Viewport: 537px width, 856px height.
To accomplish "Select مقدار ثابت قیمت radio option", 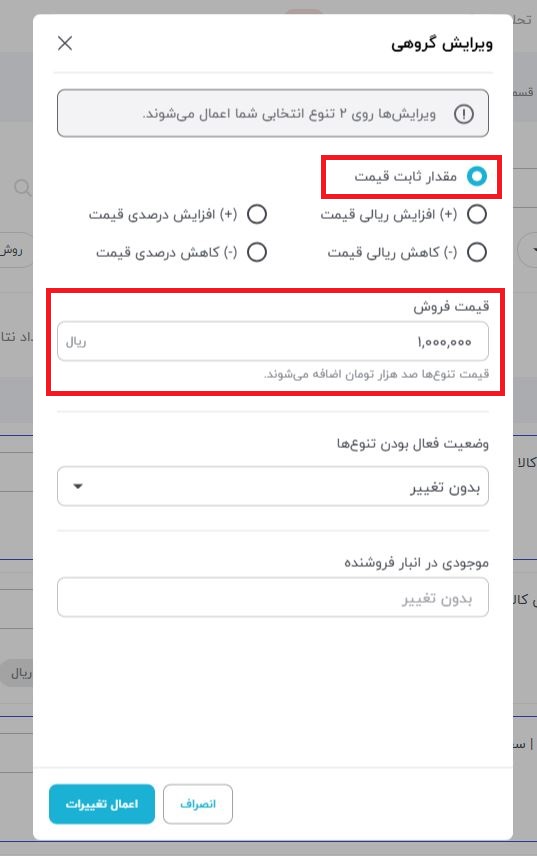I will (x=476, y=176).
